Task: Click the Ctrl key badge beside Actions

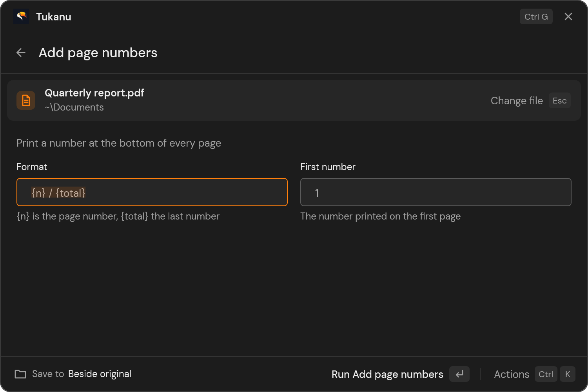Action: click(x=546, y=374)
